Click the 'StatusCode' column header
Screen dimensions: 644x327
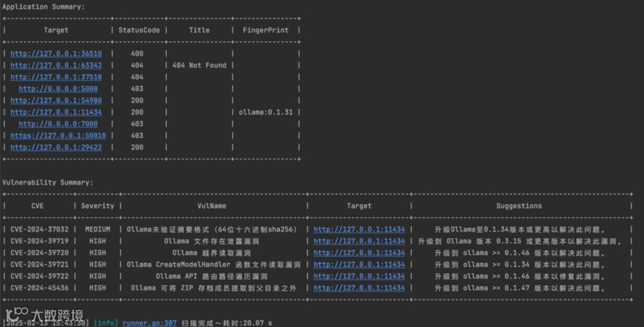[139, 30]
